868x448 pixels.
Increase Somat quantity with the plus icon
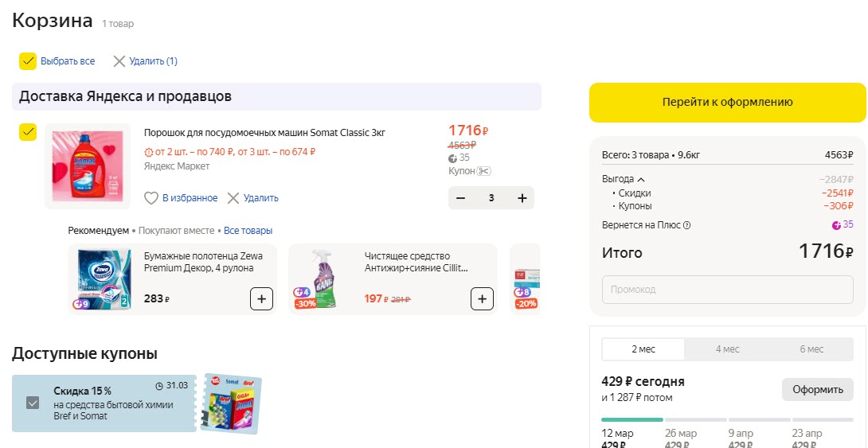click(522, 198)
